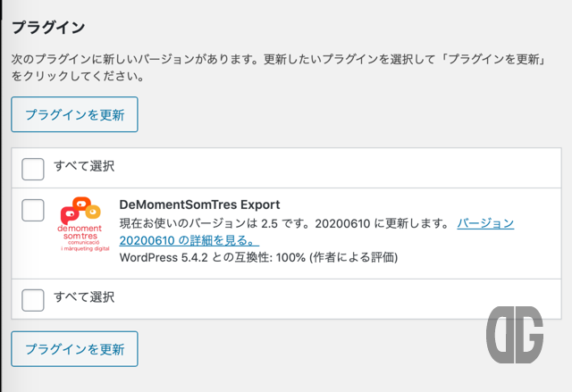Image resolution: width=572 pixels, height=392 pixels.
Task: Click the プラグイン section heading
Action: pyautogui.click(x=48, y=28)
